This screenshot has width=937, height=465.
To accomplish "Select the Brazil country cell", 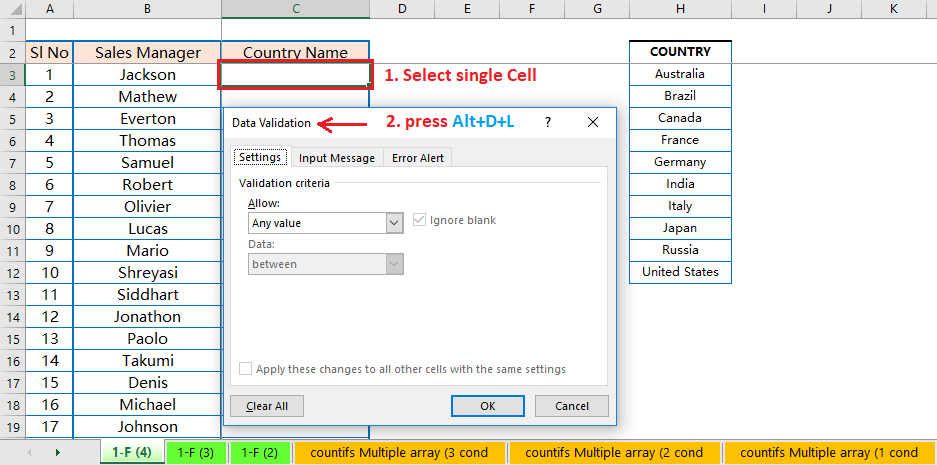I will tap(680, 96).
